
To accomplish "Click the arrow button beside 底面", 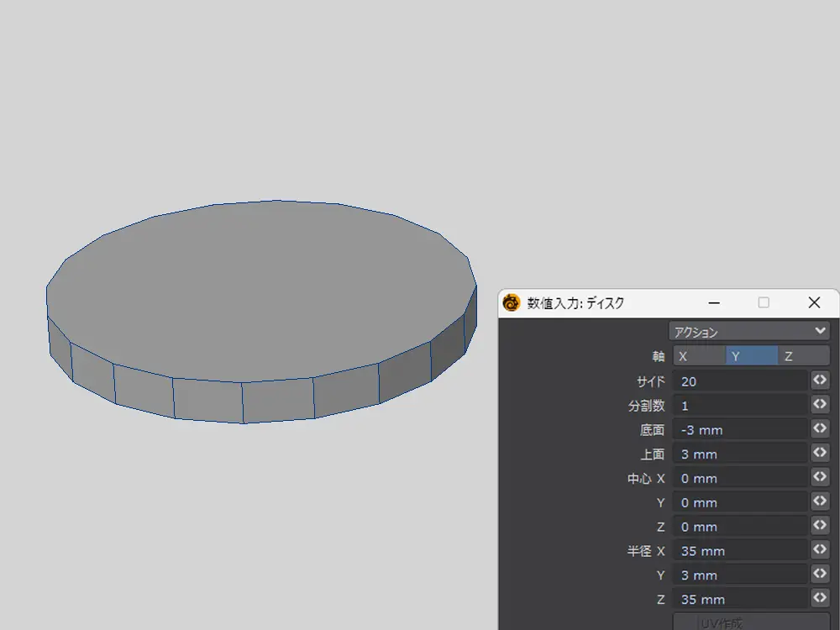I will click(820, 429).
